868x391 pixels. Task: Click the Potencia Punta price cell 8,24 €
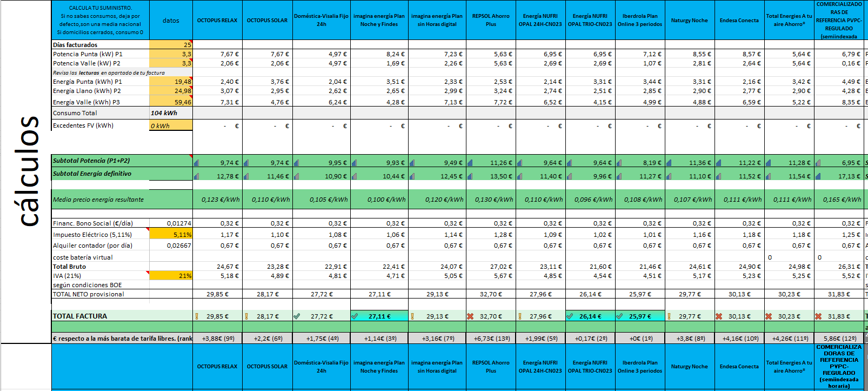pyautogui.click(x=379, y=54)
